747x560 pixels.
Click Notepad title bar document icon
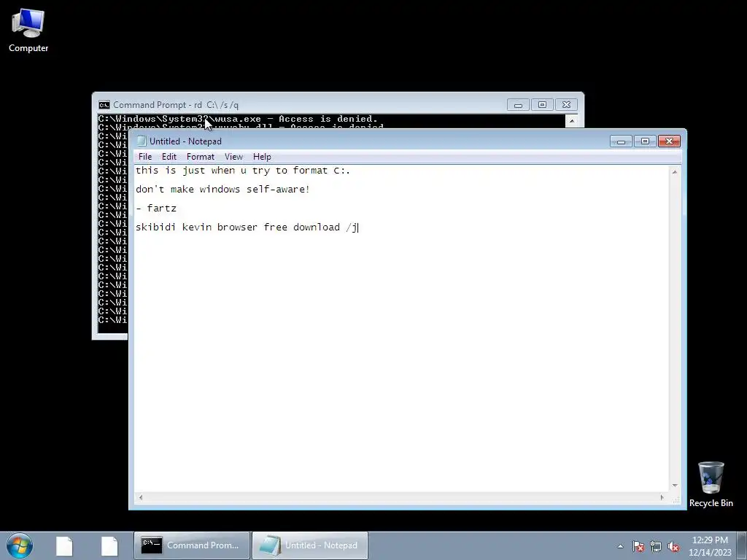coord(142,141)
